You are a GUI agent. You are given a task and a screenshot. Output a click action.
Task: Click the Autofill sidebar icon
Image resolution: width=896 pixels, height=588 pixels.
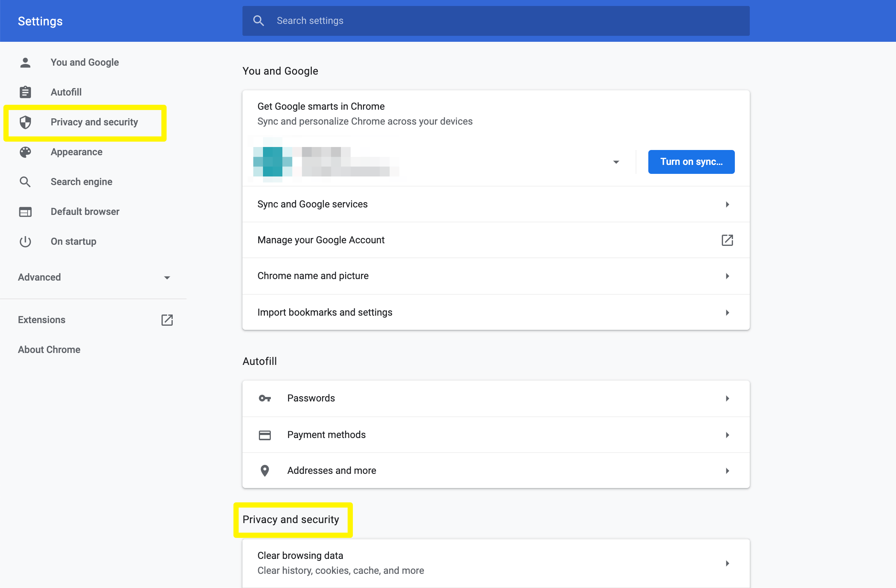click(x=25, y=92)
